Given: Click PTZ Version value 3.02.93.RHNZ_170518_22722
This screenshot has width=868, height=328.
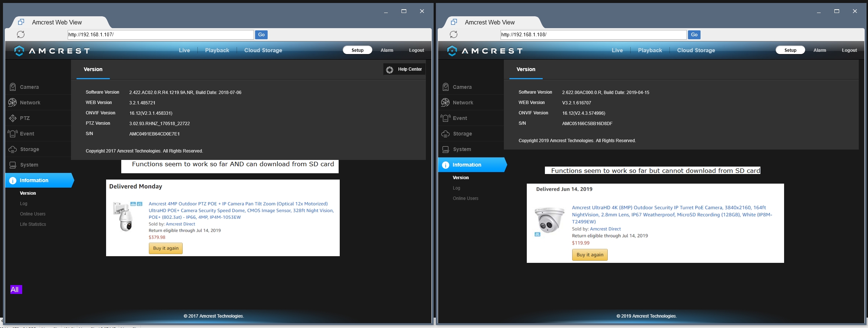Looking at the screenshot, I should [159, 124].
